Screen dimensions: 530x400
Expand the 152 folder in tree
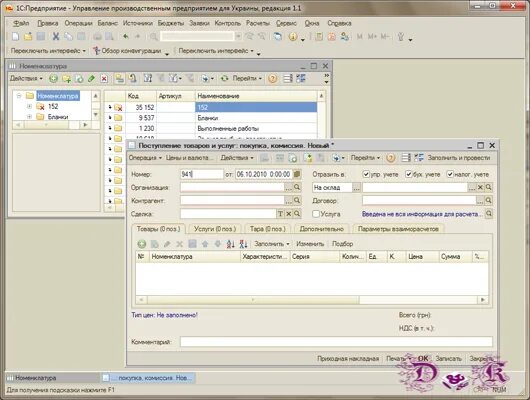pos(29,107)
